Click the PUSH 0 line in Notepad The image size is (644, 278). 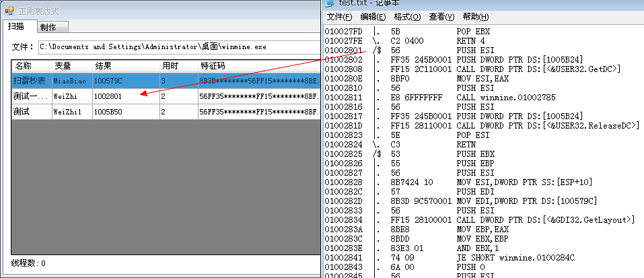point(405,267)
